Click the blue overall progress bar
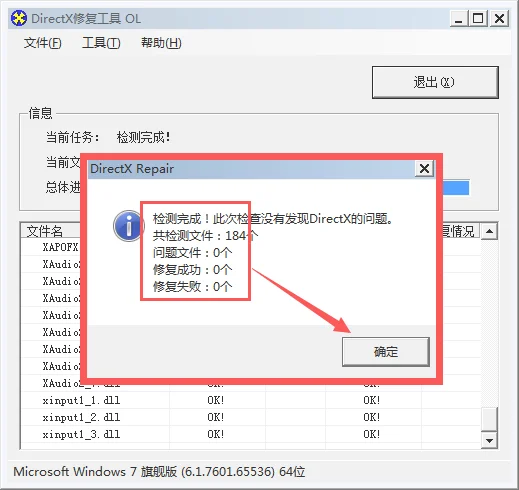 point(455,188)
